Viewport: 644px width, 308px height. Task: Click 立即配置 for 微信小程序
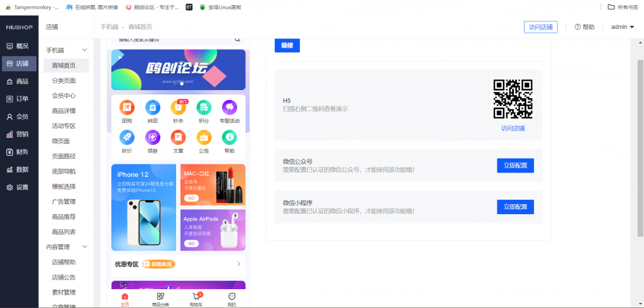tap(516, 207)
